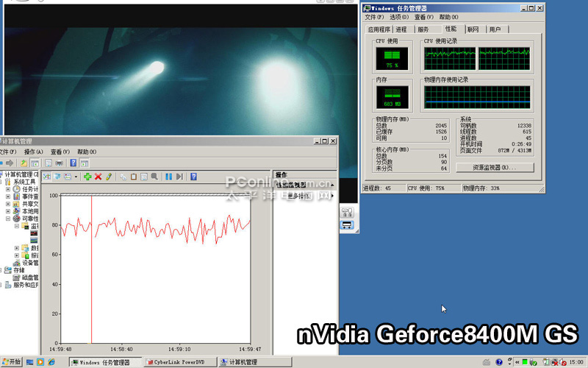Open 选项 menu in Task Manager

[399, 17]
